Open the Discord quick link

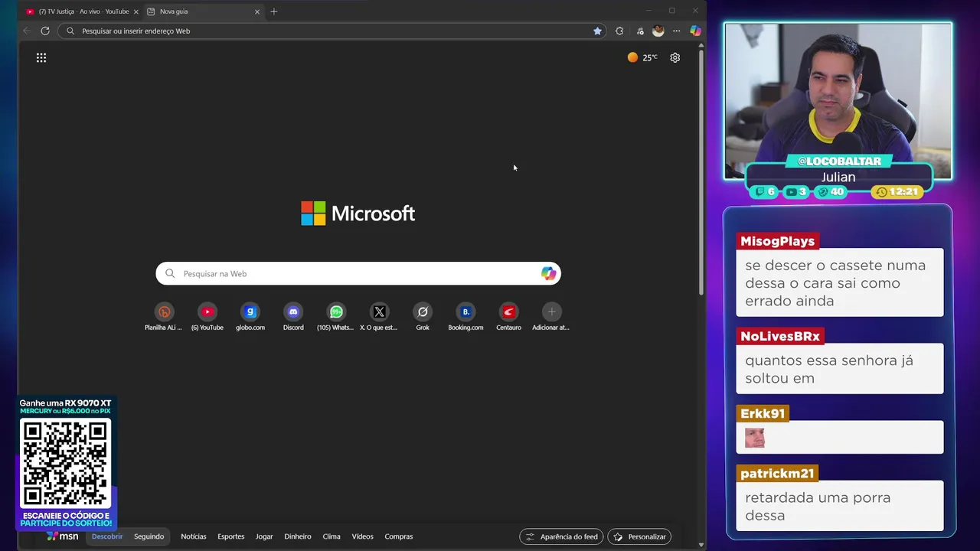293,317
